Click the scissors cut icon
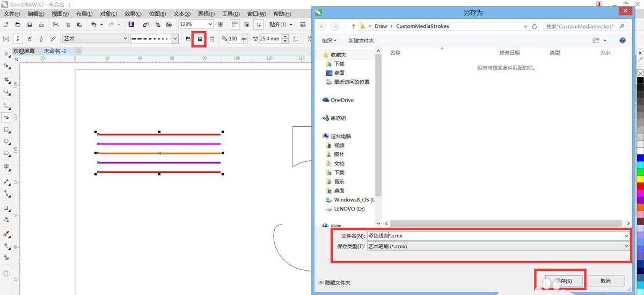The width and height of the screenshot is (644, 295). 55,25
